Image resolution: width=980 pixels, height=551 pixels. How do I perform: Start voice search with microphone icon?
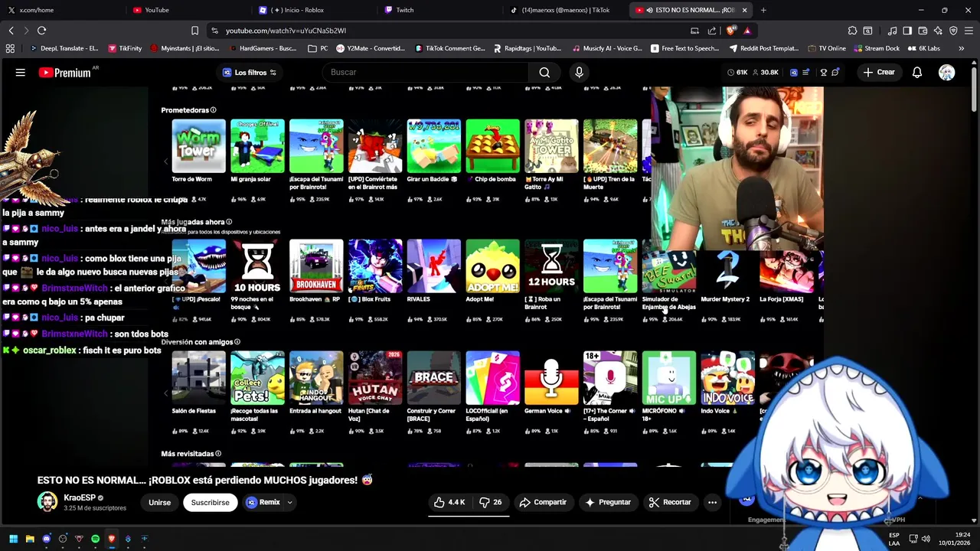(x=579, y=73)
